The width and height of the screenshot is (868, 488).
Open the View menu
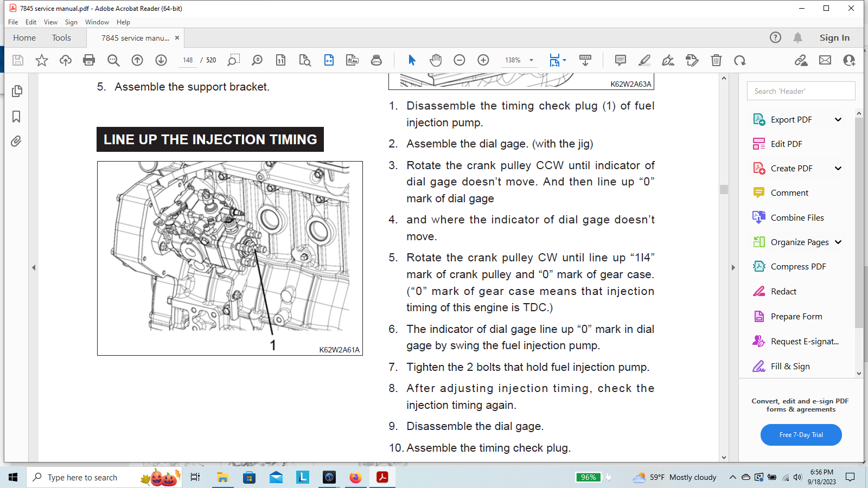50,22
